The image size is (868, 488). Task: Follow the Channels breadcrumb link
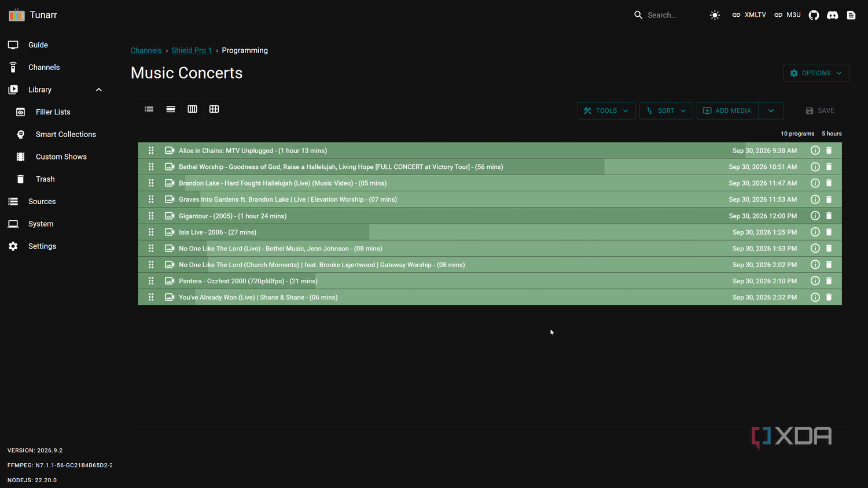click(146, 50)
